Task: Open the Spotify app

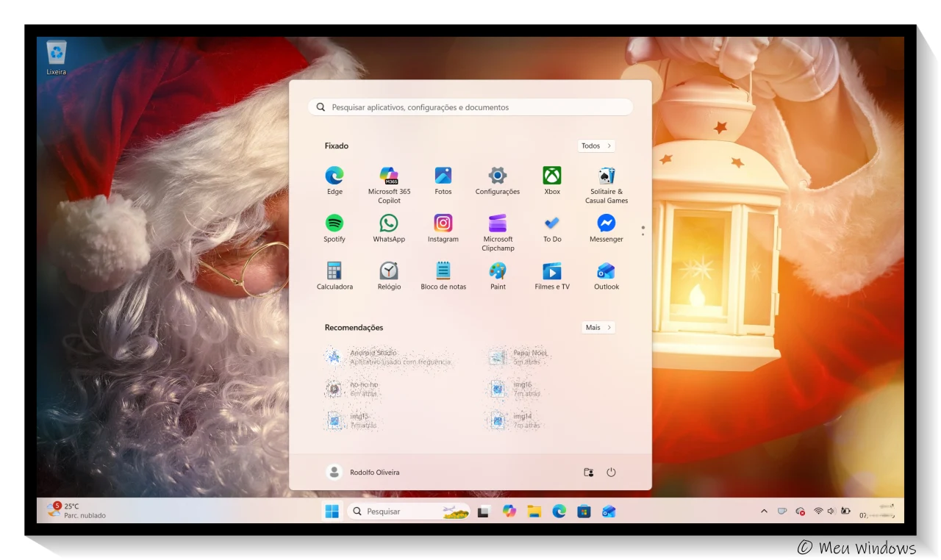Action: (334, 223)
